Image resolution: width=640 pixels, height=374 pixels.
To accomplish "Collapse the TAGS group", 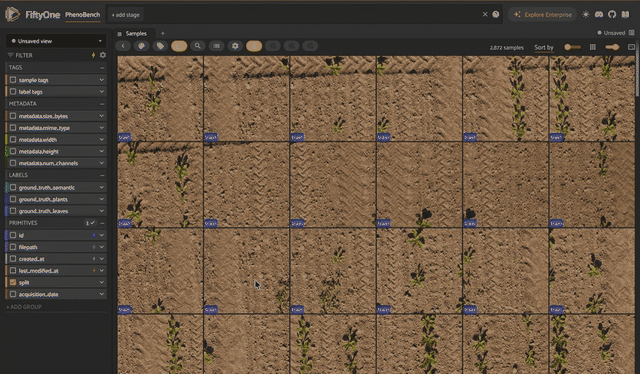I will [102, 68].
